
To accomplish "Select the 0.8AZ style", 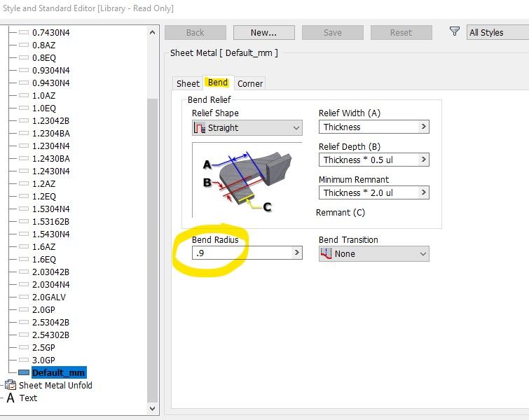I will [x=44, y=45].
